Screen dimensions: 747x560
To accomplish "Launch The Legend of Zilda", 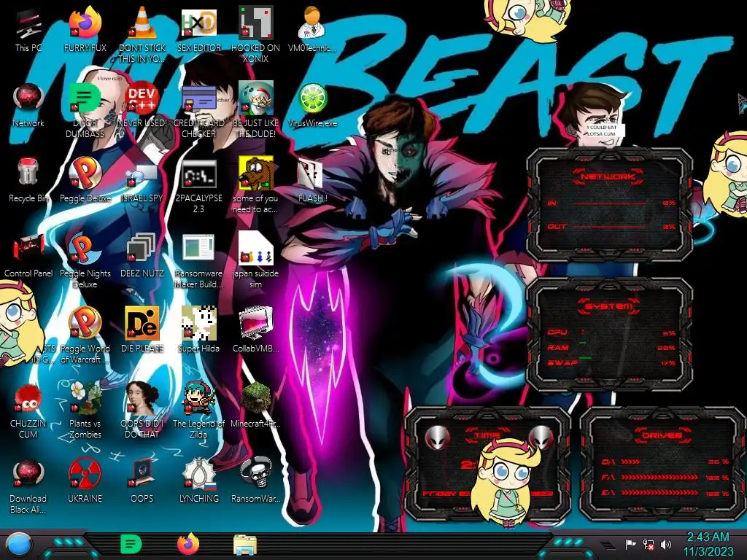I will 198,411.
